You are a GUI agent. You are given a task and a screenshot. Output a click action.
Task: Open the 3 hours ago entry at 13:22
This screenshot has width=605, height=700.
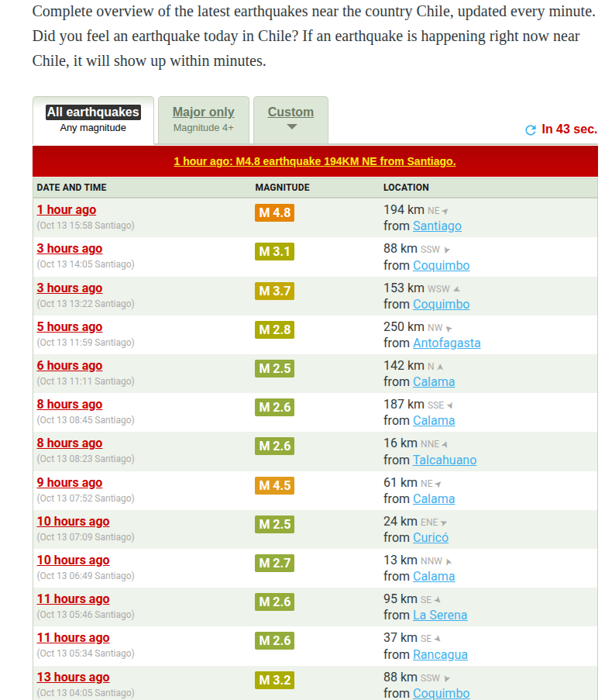pos(70,288)
